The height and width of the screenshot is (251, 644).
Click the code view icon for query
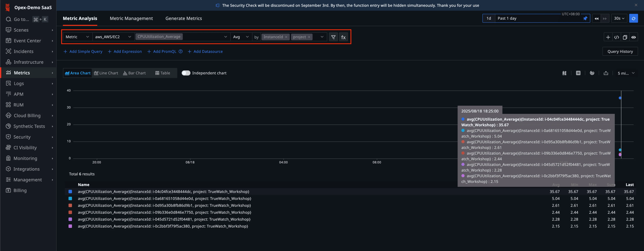(616, 37)
